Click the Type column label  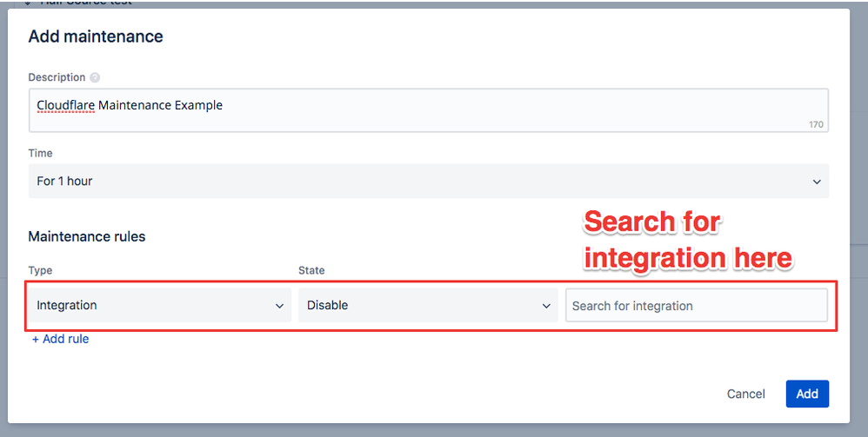(40, 270)
